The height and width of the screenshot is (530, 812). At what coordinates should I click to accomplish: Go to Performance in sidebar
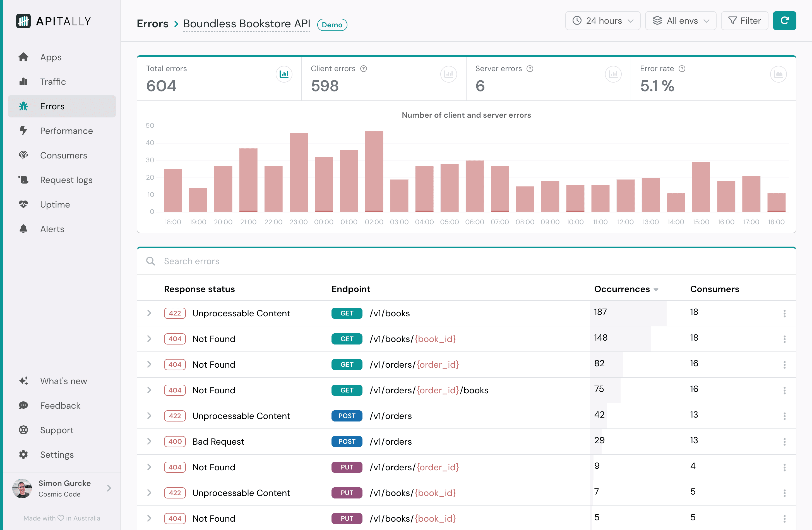[x=62, y=131]
